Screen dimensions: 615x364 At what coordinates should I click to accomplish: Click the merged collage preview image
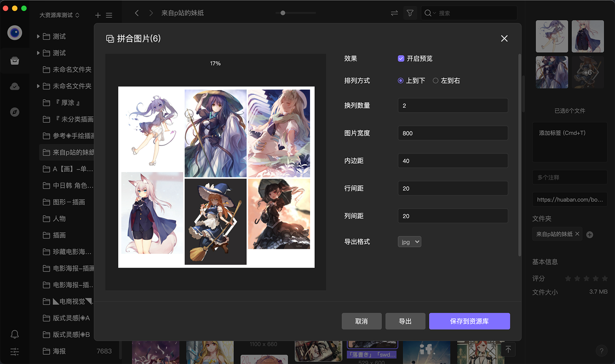click(x=216, y=177)
